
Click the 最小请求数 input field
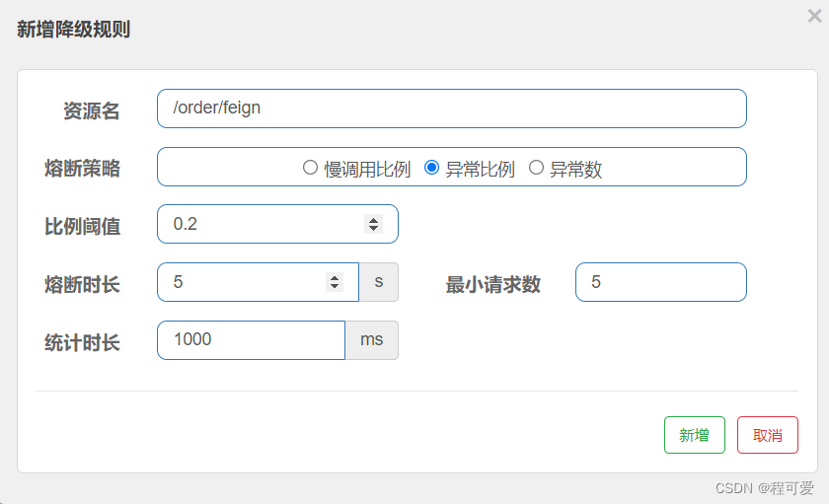tap(661, 282)
